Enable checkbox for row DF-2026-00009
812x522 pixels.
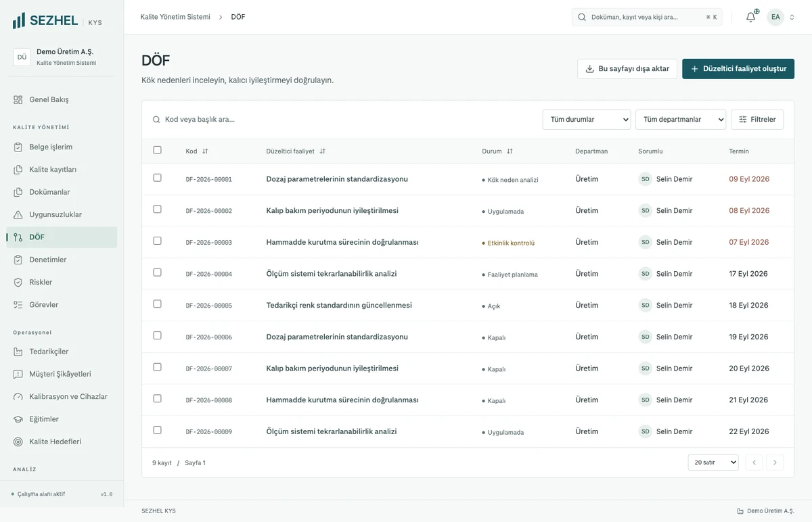click(158, 430)
